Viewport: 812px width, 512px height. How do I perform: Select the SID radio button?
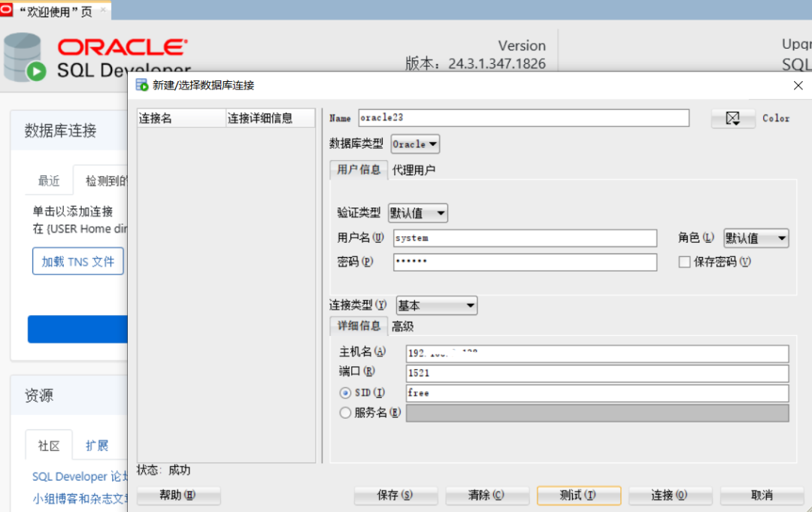coord(345,393)
